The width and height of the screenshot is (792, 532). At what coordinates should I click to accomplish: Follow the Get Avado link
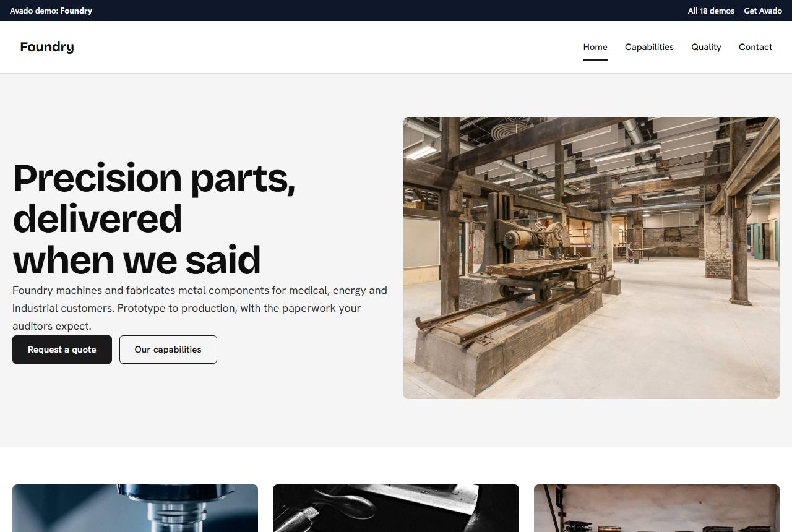tap(763, 11)
